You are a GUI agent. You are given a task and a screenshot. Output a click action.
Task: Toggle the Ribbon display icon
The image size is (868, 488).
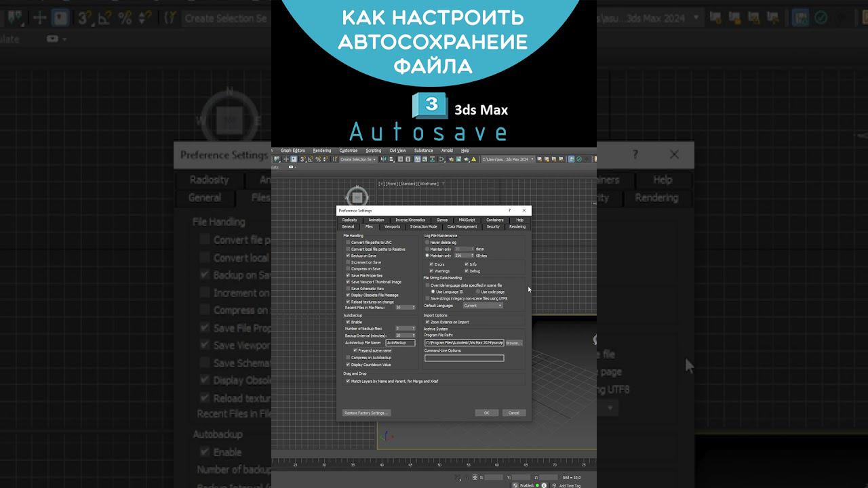coord(417,159)
